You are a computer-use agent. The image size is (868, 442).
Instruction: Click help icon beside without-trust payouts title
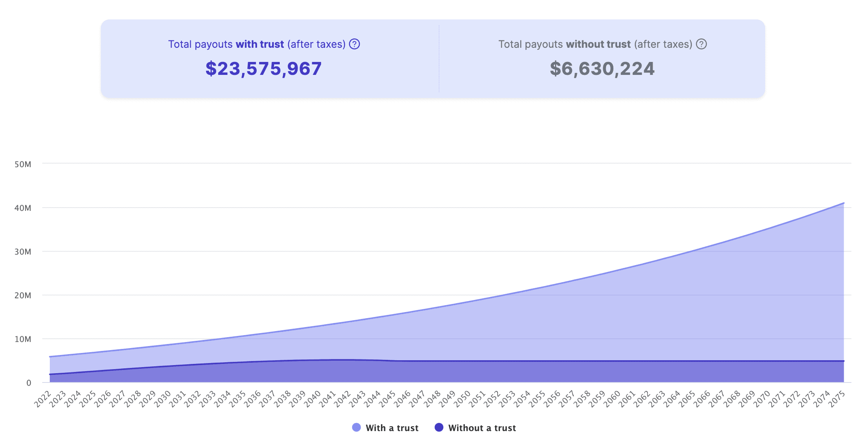(701, 44)
